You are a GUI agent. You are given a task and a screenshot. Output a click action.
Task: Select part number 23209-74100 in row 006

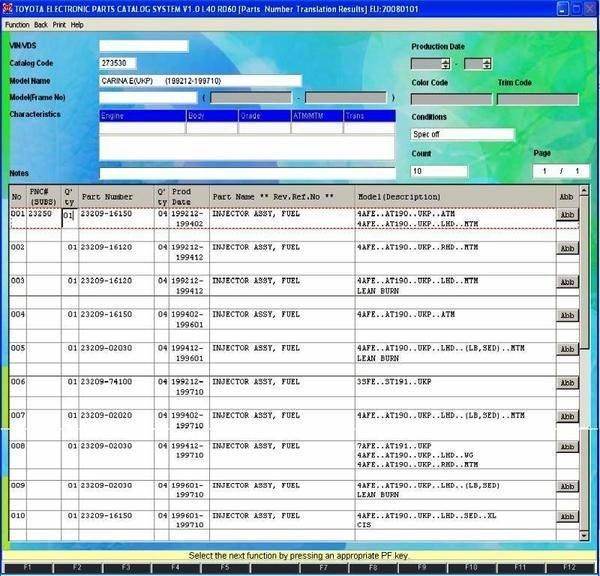click(107, 381)
